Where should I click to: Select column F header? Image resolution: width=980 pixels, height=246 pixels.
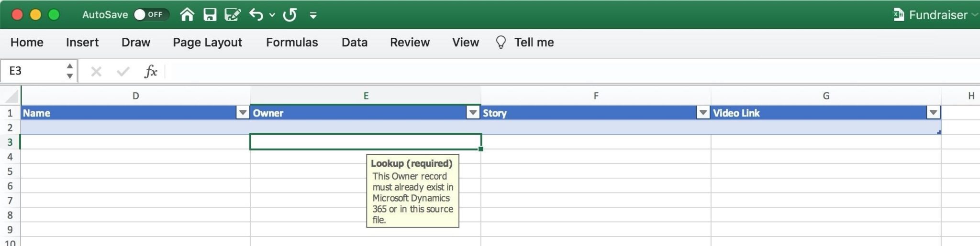[596, 96]
